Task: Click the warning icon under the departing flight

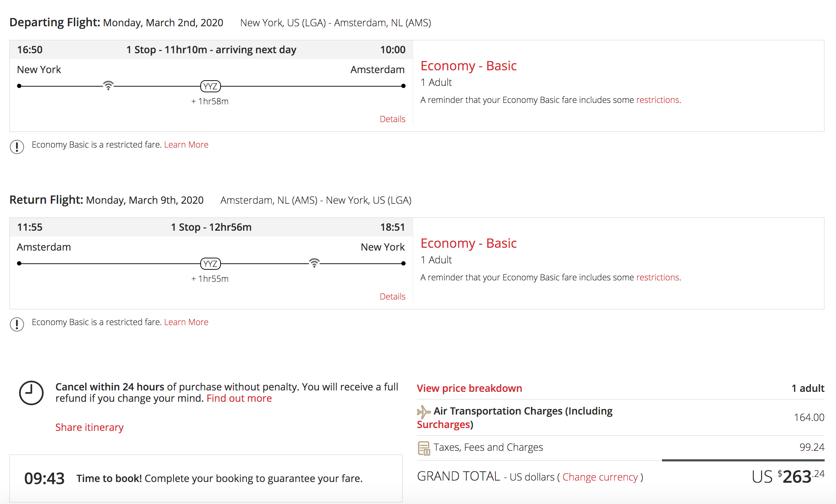Action: [17, 146]
